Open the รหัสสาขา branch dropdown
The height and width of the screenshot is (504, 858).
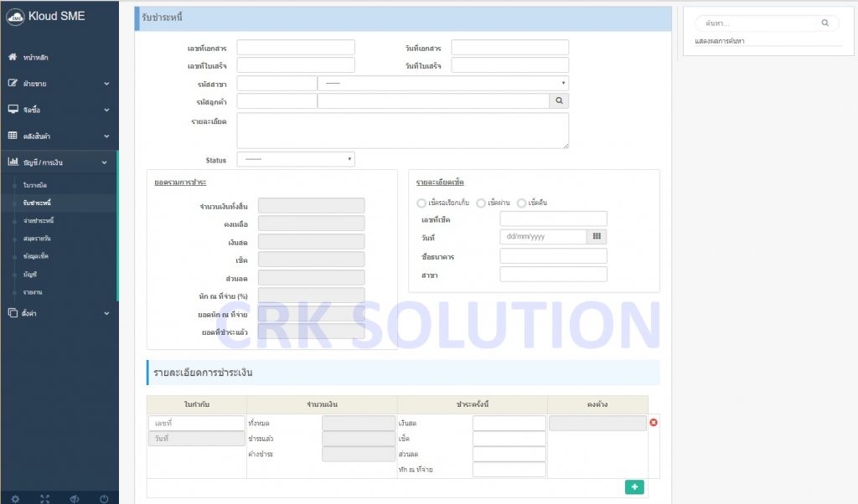coord(442,82)
